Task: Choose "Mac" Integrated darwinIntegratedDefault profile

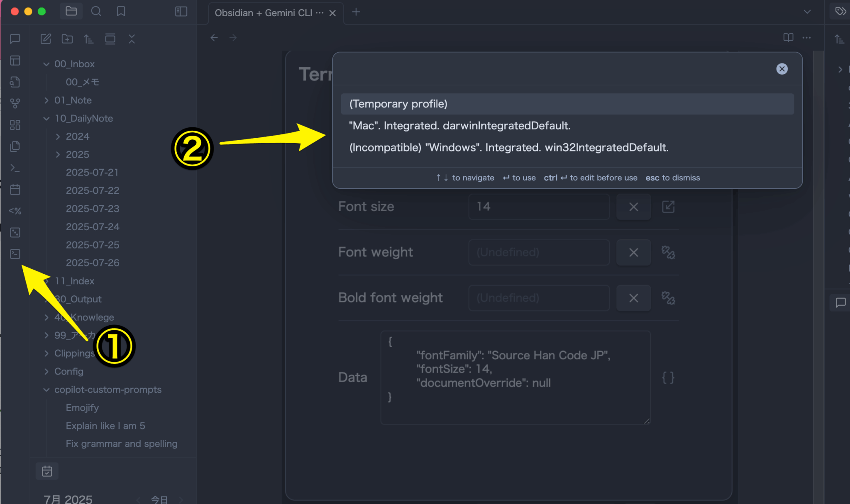Action: click(459, 126)
